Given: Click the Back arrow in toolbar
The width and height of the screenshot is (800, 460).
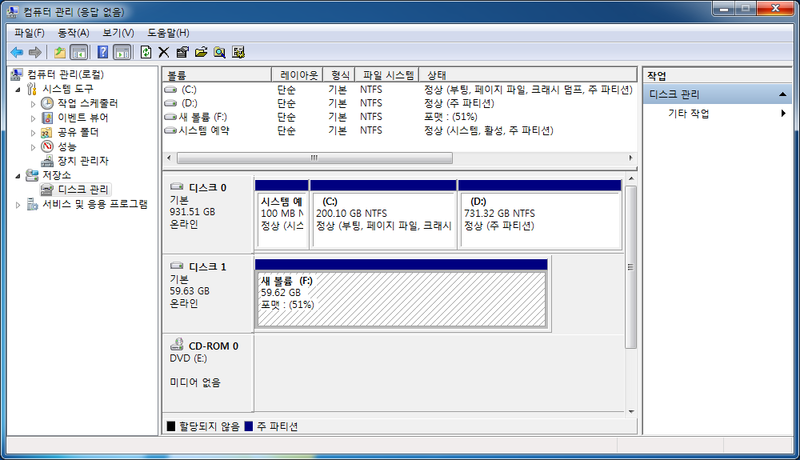Looking at the screenshot, I should [x=16, y=52].
